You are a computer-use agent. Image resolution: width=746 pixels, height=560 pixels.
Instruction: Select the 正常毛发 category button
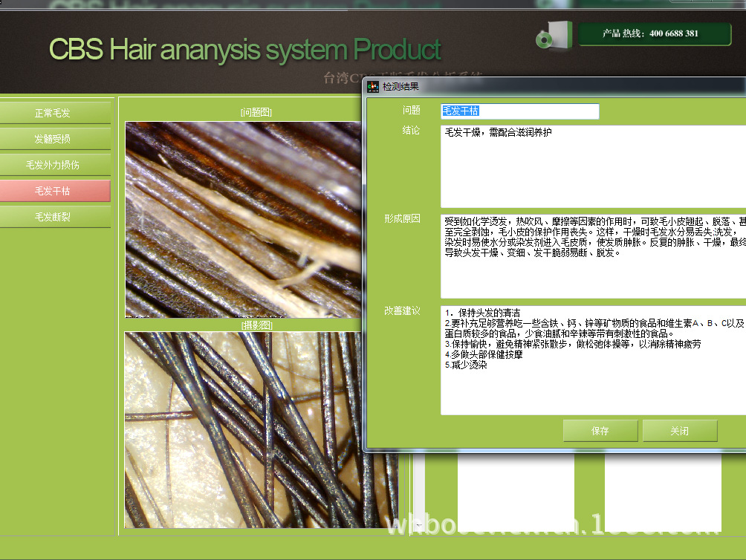[54, 113]
